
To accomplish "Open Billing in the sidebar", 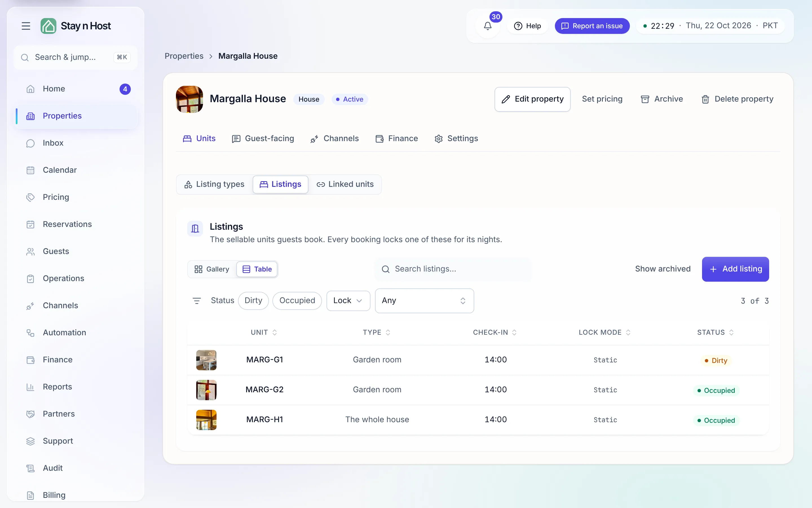I will 76,495.
